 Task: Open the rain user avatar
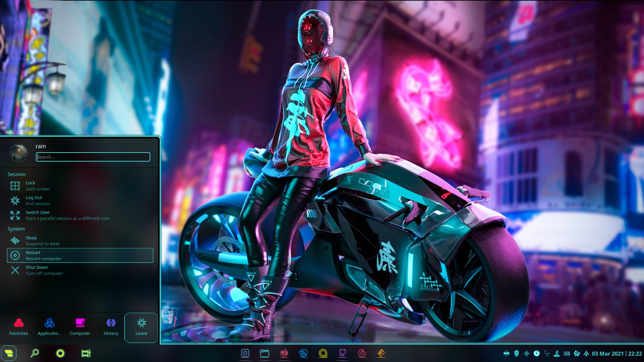tap(19, 153)
